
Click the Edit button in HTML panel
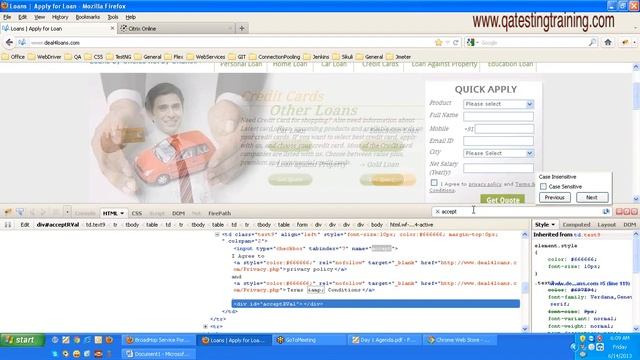(25, 224)
